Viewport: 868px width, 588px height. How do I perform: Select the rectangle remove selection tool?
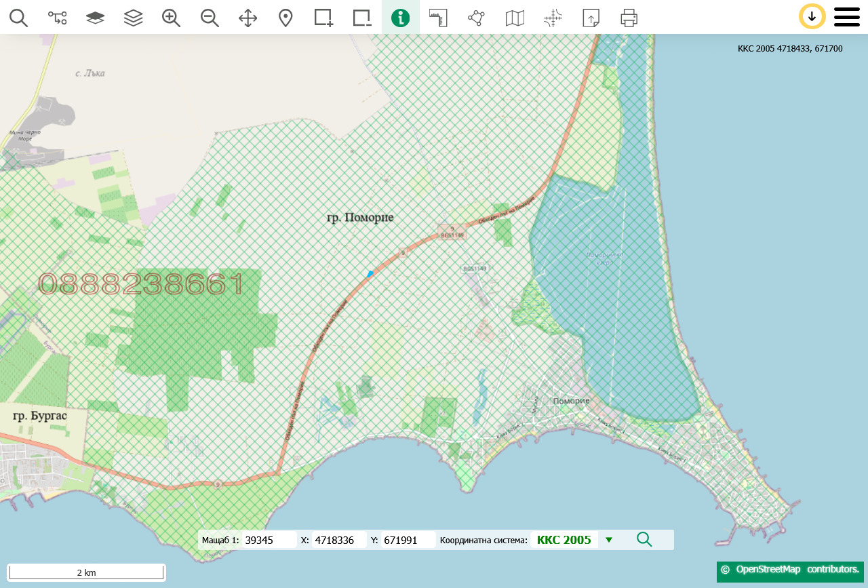click(x=362, y=18)
